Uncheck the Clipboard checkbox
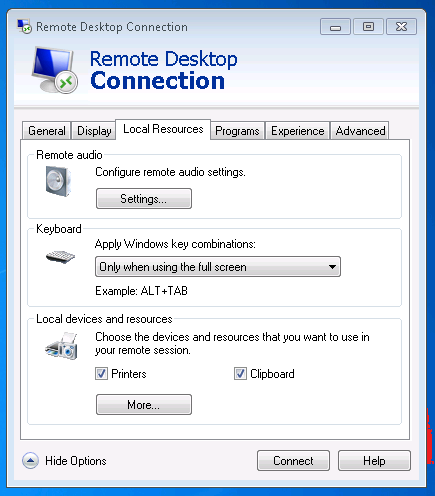The height and width of the screenshot is (496, 435). 240,374
